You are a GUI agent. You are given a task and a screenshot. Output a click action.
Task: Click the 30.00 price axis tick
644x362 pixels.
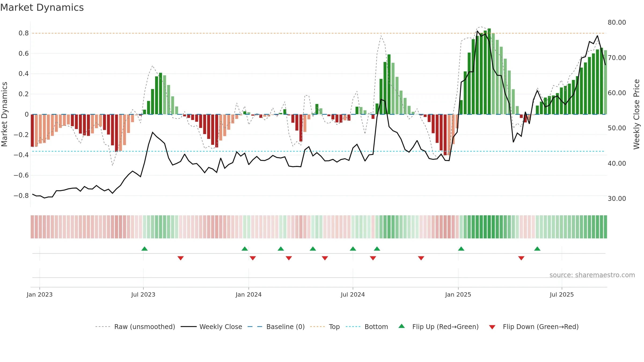pyautogui.click(x=617, y=199)
